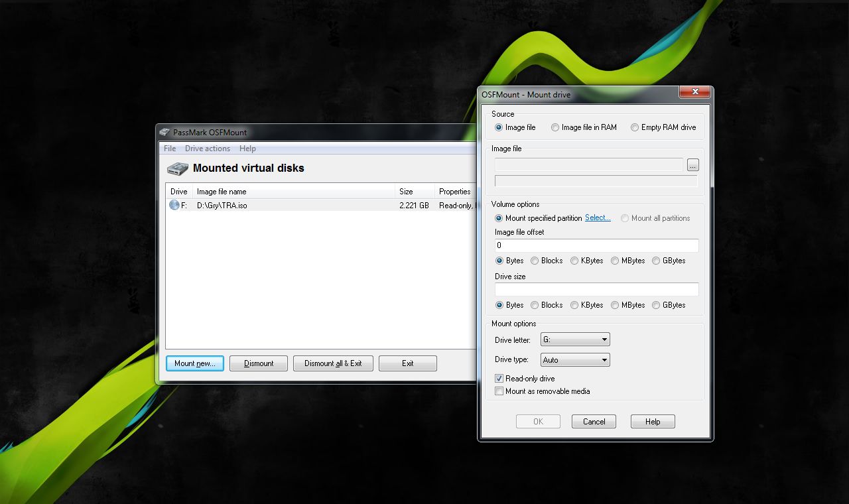Click the 2.221 GB size cell
This screenshot has width=849, height=504.
tap(414, 206)
